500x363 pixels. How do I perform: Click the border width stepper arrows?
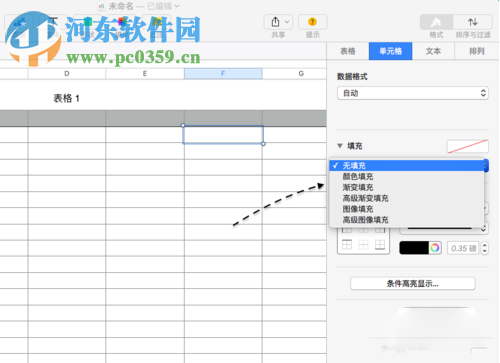point(485,248)
